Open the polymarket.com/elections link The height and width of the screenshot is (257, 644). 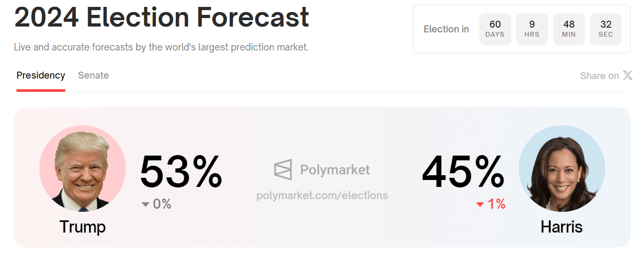click(322, 195)
